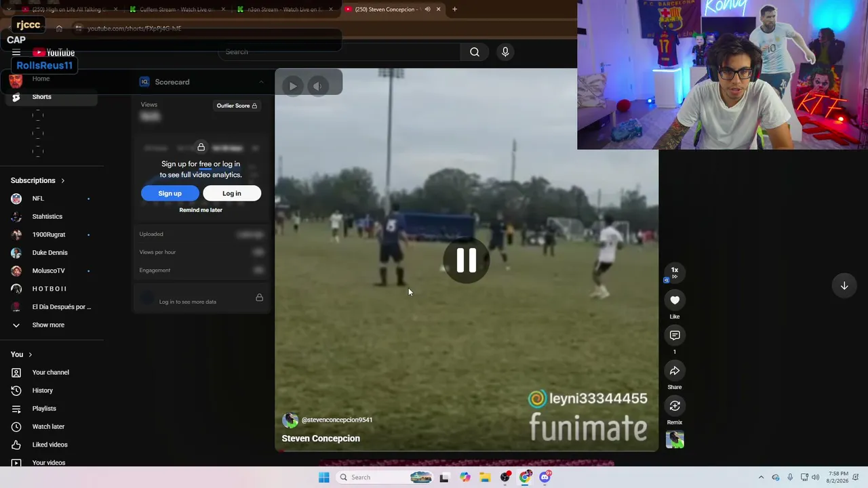Screen dimensions: 868x488
Task: Open the YouTube guide hamburger menu
Action: coord(16,52)
